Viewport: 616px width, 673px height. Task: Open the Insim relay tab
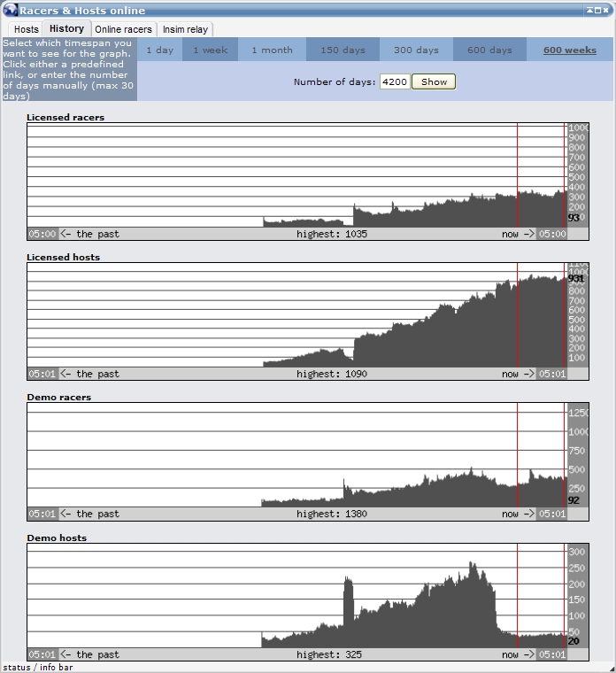[185, 29]
